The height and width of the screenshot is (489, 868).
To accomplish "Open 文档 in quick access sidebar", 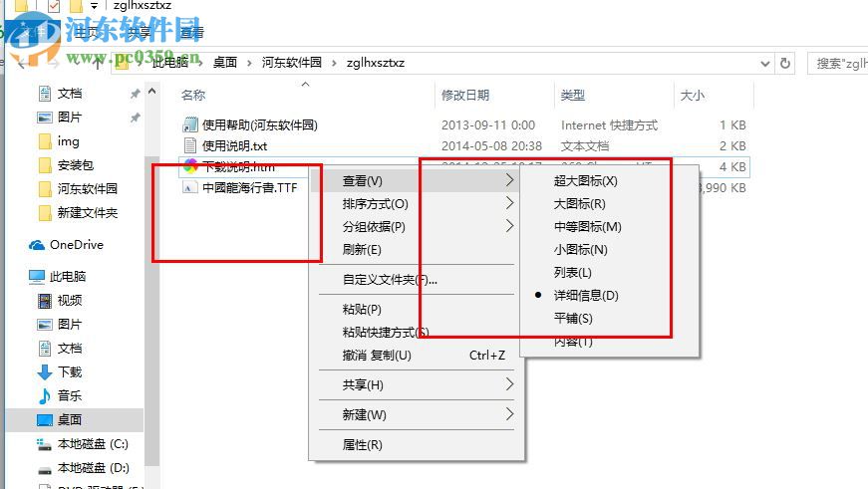I will point(69,94).
